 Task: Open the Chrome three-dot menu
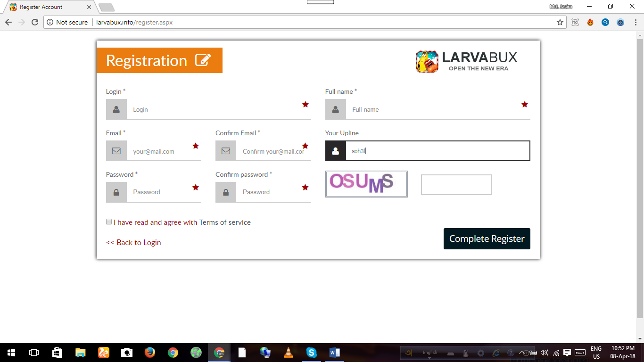[635, 22]
